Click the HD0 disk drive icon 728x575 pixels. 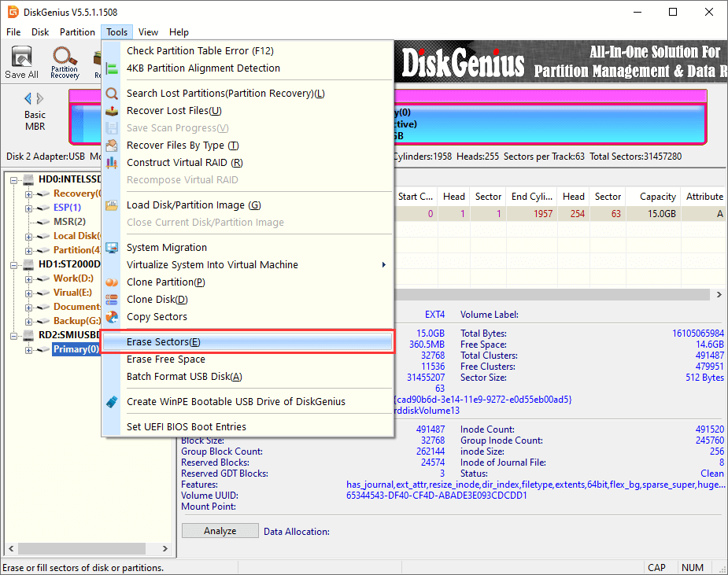click(29, 179)
